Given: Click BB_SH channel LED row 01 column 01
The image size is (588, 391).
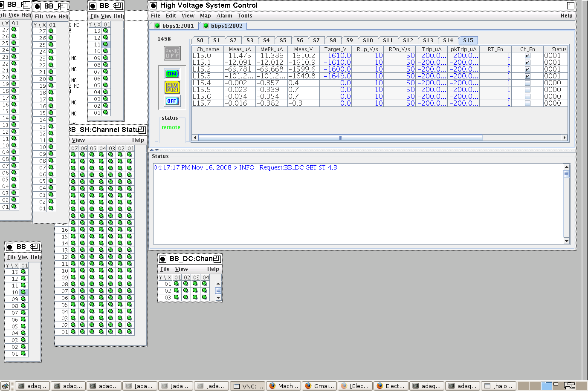Looking at the screenshot, I should coord(130,332).
